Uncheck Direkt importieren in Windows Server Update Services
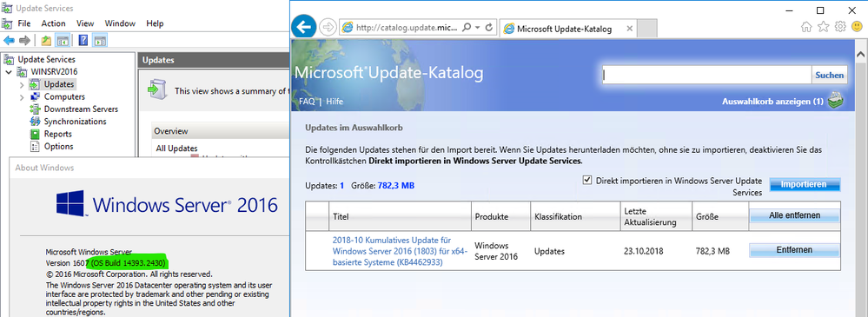The height and width of the screenshot is (317, 868). click(x=586, y=181)
